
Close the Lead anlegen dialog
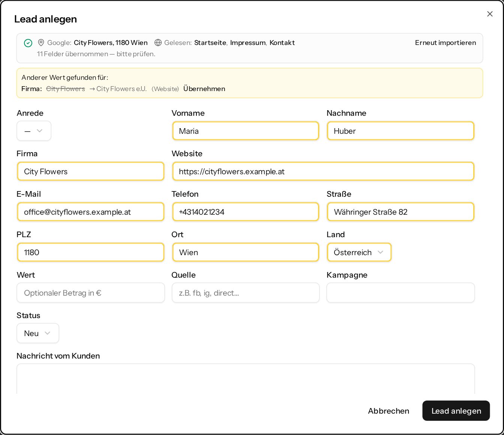(490, 14)
